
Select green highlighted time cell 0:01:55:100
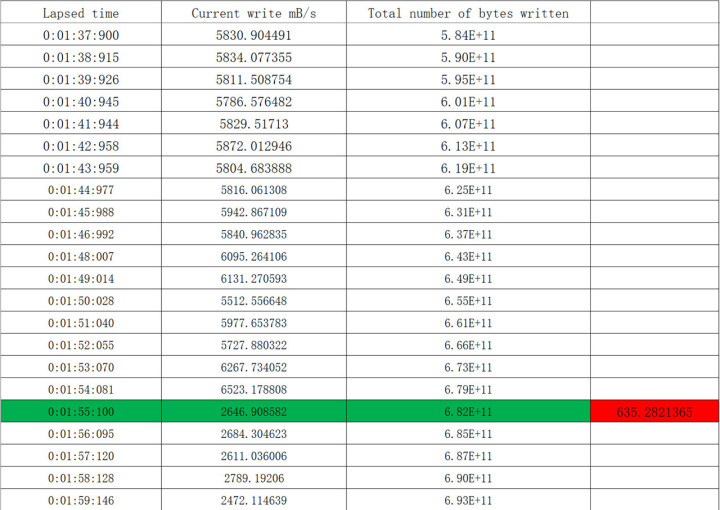pyautogui.click(x=81, y=411)
